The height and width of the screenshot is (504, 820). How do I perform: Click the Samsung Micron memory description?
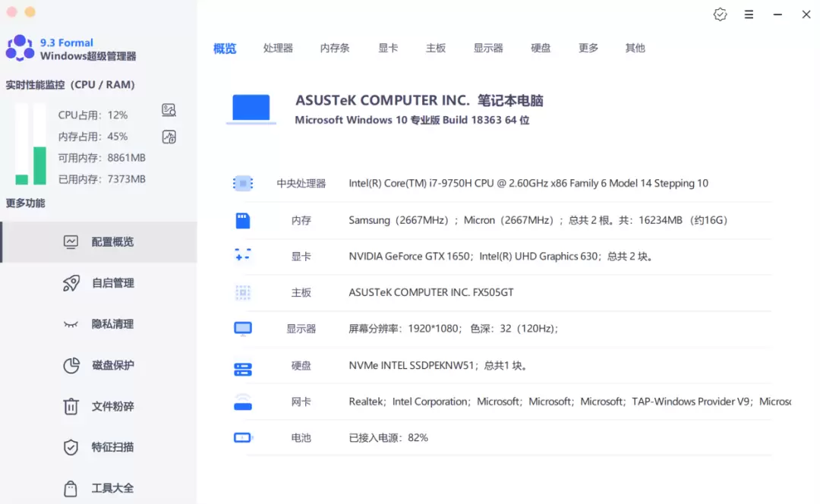(x=538, y=221)
